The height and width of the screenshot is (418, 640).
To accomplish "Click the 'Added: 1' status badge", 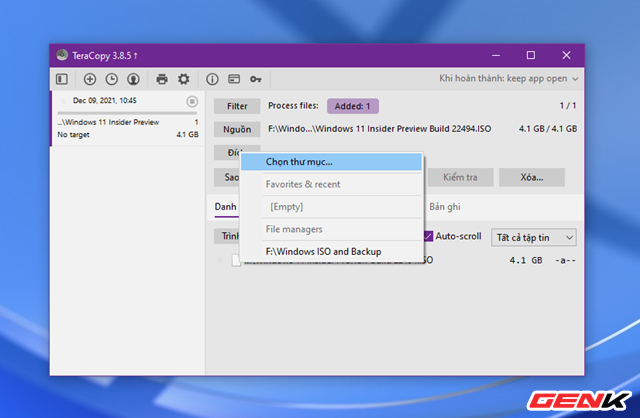I will tap(353, 106).
